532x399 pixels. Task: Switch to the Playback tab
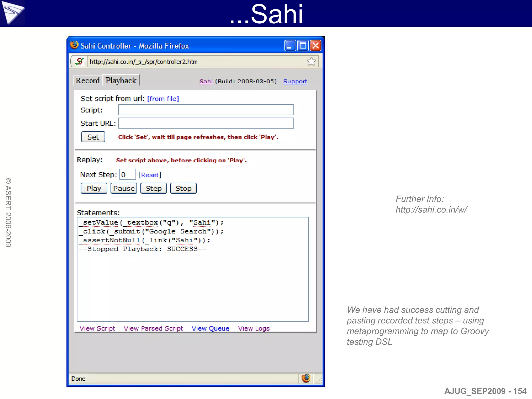tap(121, 80)
